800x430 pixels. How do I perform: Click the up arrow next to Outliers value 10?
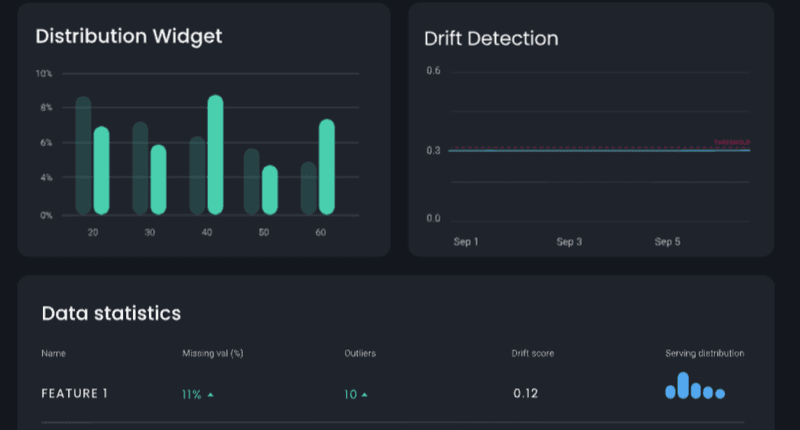point(364,395)
